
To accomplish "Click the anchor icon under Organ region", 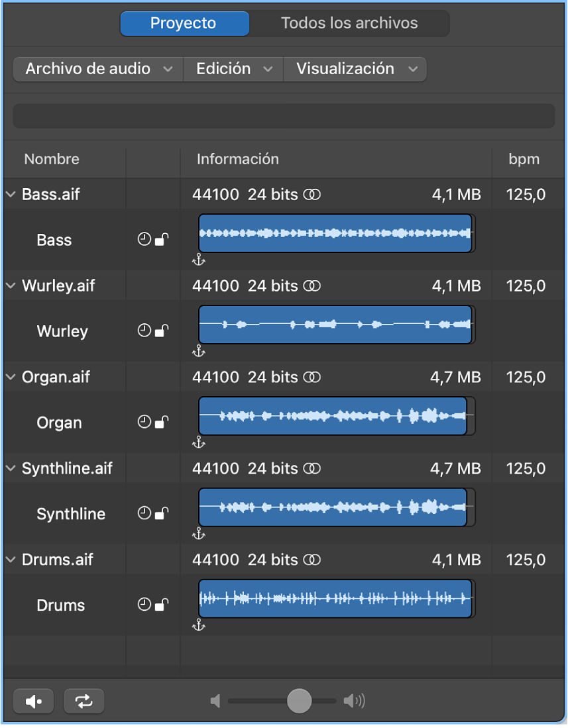I will [x=198, y=443].
